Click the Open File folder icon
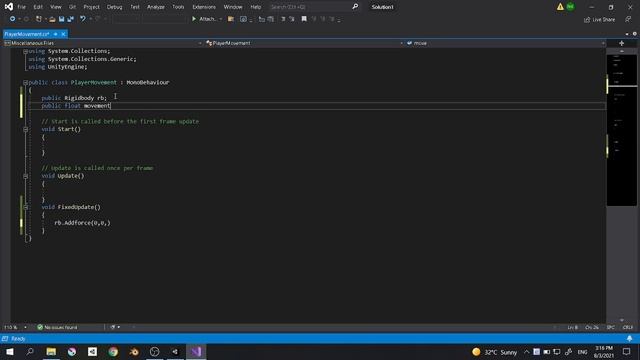 pyautogui.click(x=52, y=19)
